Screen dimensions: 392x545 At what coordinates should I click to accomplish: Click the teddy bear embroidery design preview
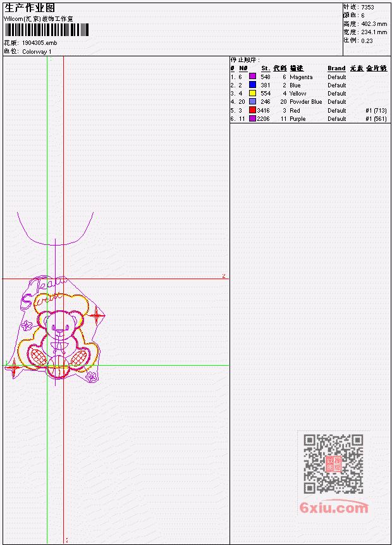click(x=56, y=329)
